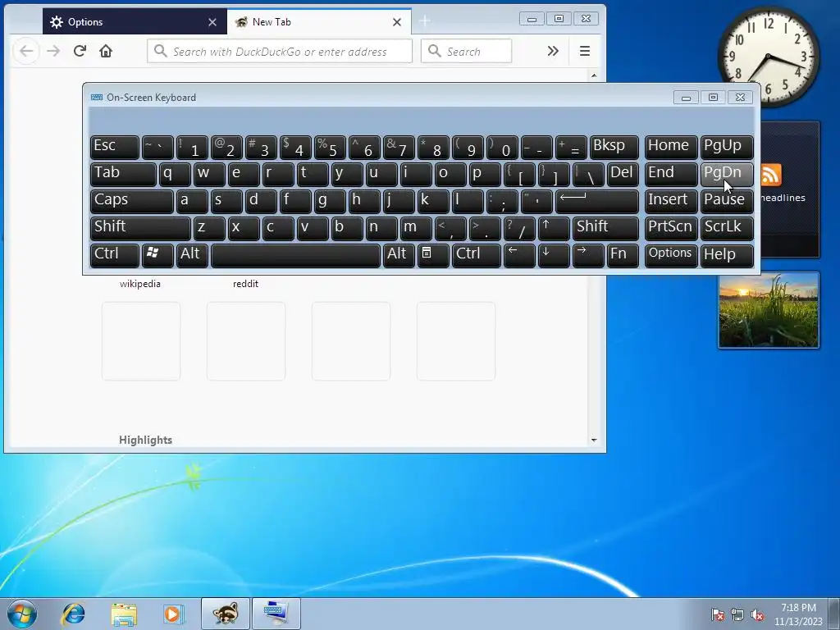Click the On-Screen Keyboard taskbar icon
The image size is (840, 630).
[276, 614]
